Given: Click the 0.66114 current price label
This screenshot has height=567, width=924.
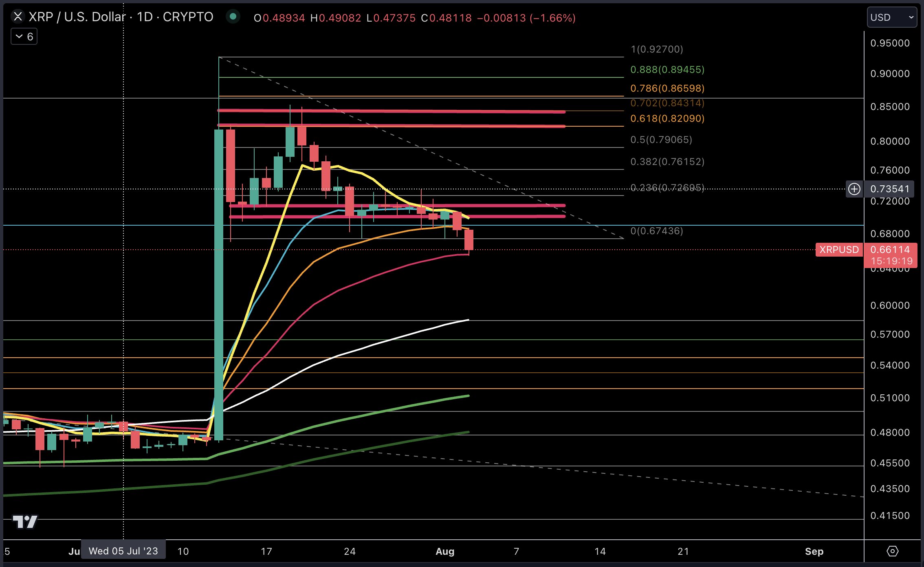Looking at the screenshot, I should pyautogui.click(x=890, y=250).
